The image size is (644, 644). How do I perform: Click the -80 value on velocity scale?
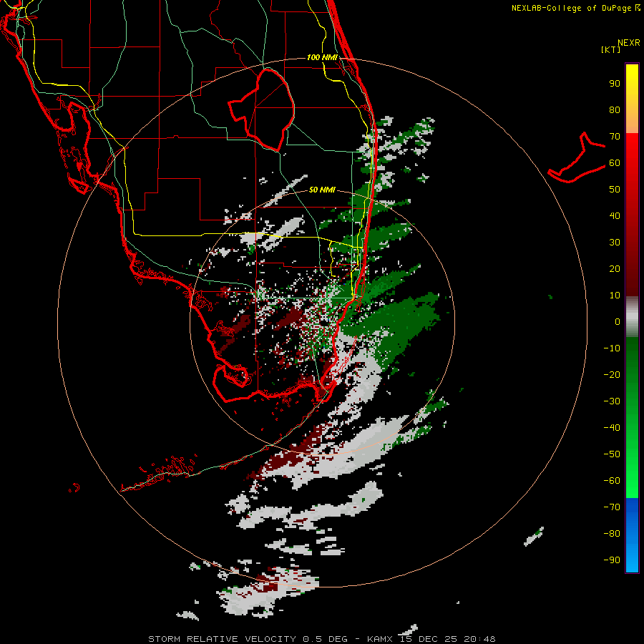[x=612, y=534]
